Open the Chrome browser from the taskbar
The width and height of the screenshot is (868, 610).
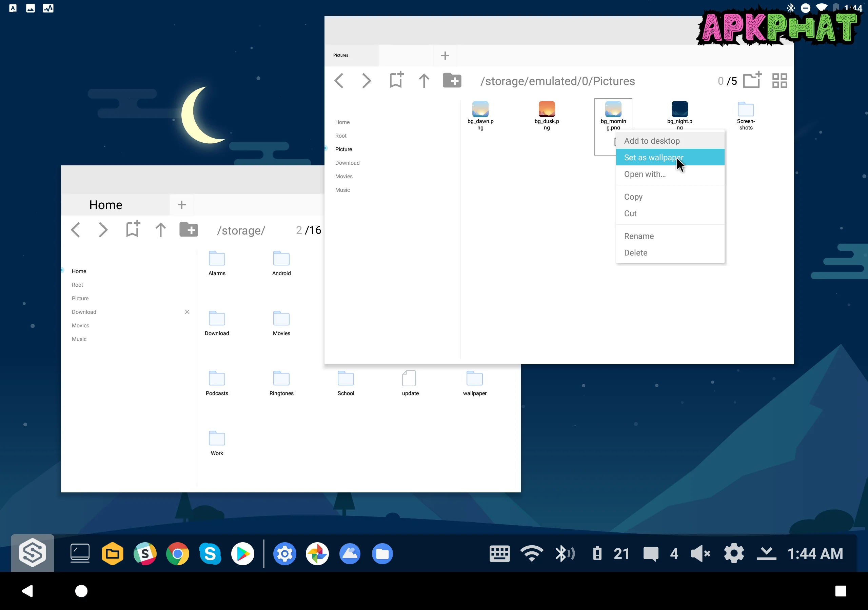click(177, 554)
